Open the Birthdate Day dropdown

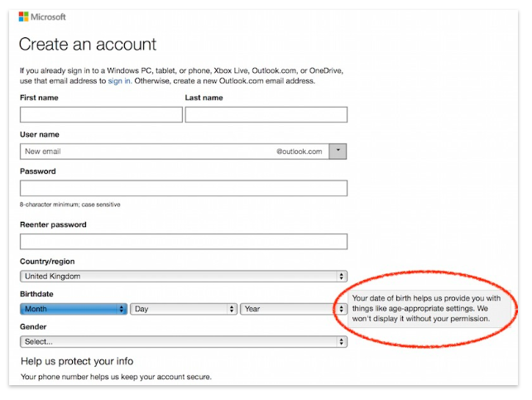click(x=184, y=309)
